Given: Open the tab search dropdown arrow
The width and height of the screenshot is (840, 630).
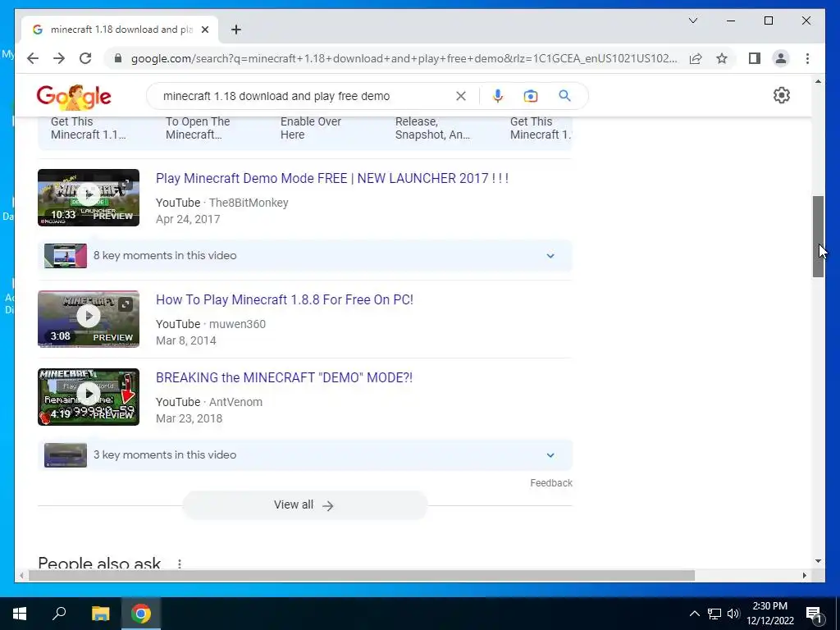Looking at the screenshot, I should pyautogui.click(x=692, y=21).
